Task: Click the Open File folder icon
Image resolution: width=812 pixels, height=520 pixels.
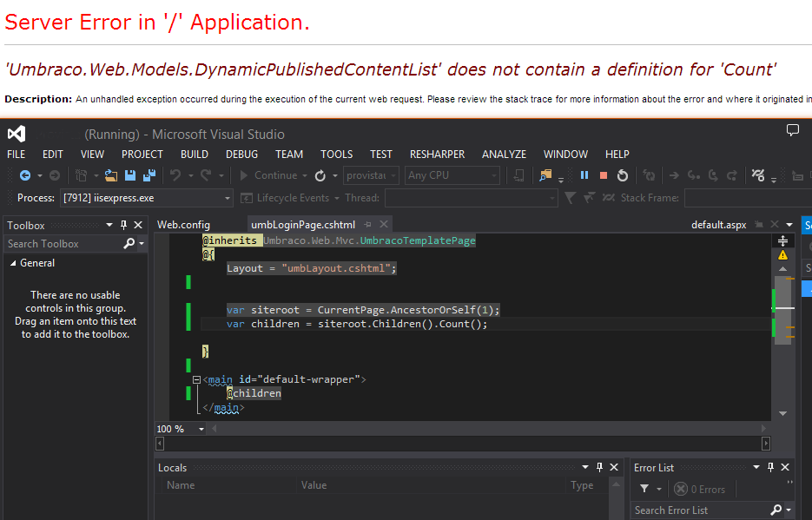Action: pos(111,176)
